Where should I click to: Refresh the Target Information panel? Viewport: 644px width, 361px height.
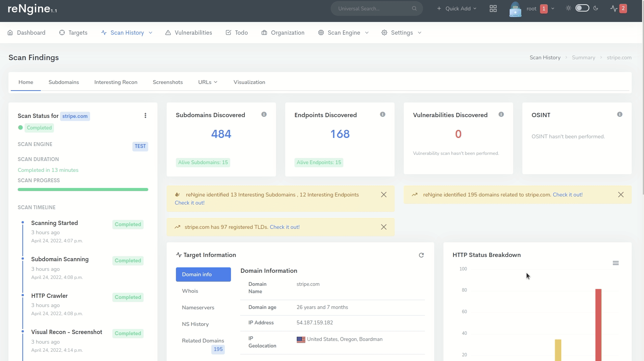tap(421, 255)
